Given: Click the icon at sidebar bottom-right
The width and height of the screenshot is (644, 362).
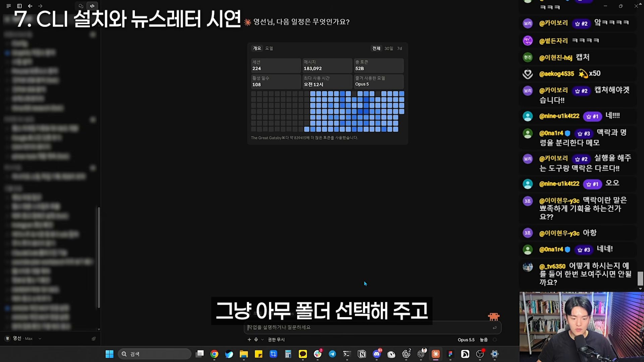Looking at the screenshot, I should pyautogui.click(x=94, y=339).
